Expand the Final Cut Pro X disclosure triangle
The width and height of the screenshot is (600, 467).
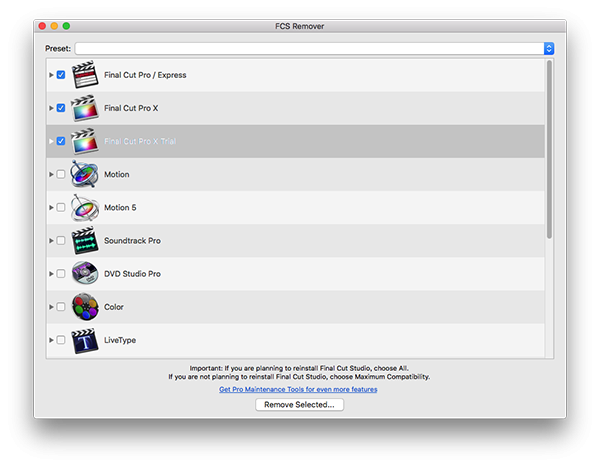51,108
